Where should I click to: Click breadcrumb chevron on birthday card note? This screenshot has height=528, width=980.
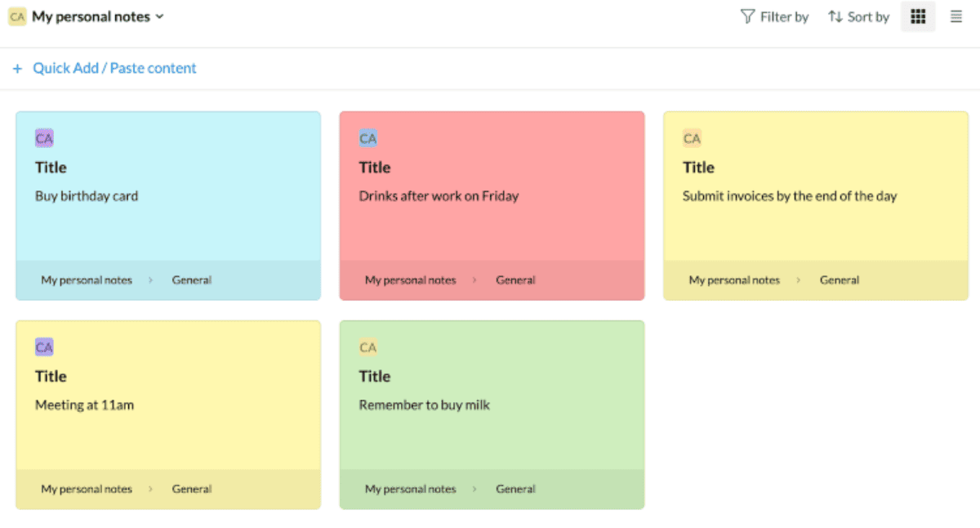click(x=150, y=280)
